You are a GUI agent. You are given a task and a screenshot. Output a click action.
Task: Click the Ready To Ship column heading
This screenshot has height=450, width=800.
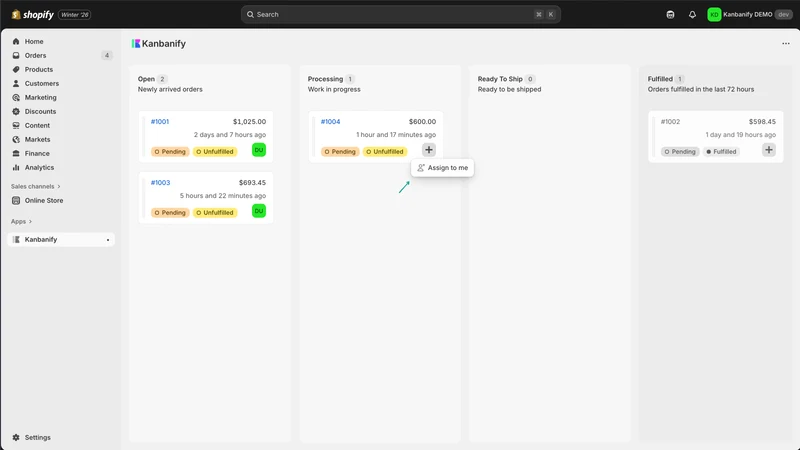(500, 79)
